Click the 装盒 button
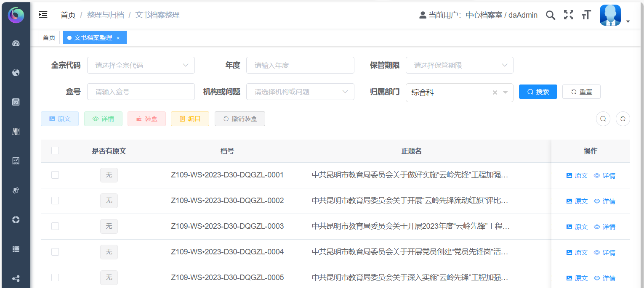The image size is (644, 288). pos(146,119)
